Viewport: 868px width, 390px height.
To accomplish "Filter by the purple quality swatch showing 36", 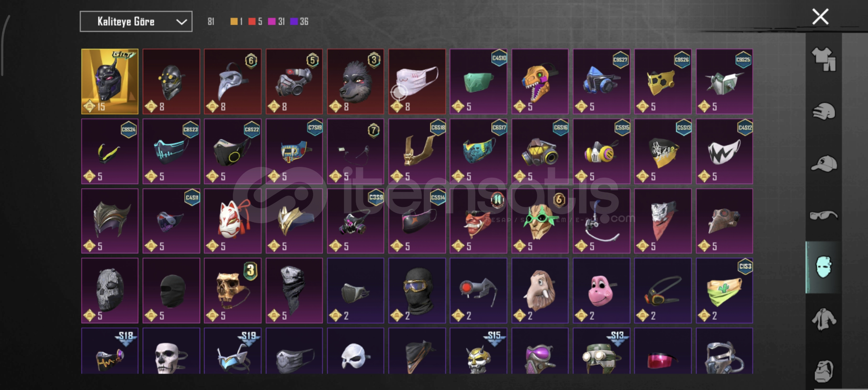I will pos(294,22).
